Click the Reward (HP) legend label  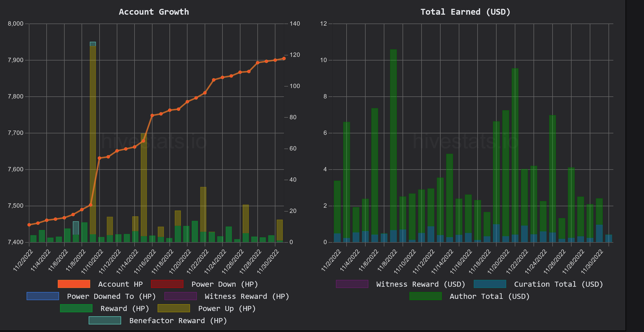tap(125, 308)
